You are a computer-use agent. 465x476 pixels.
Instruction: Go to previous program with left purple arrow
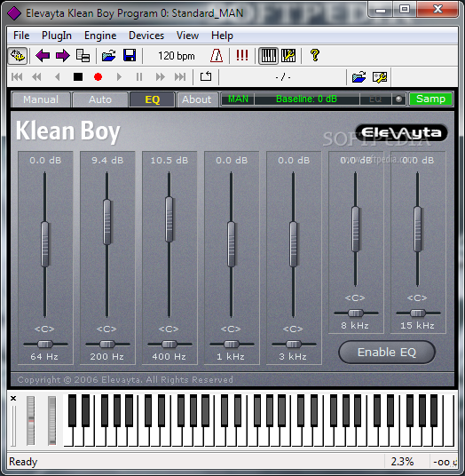point(43,56)
